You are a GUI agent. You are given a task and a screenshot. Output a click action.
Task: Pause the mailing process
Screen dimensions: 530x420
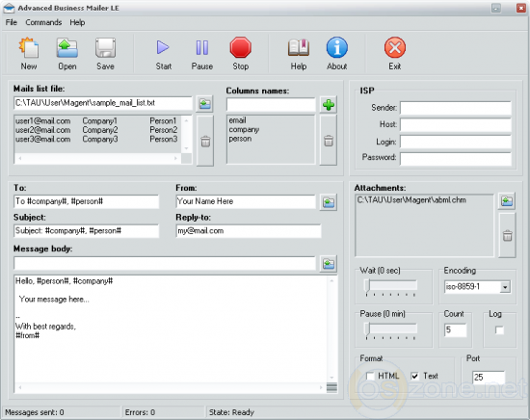click(201, 54)
